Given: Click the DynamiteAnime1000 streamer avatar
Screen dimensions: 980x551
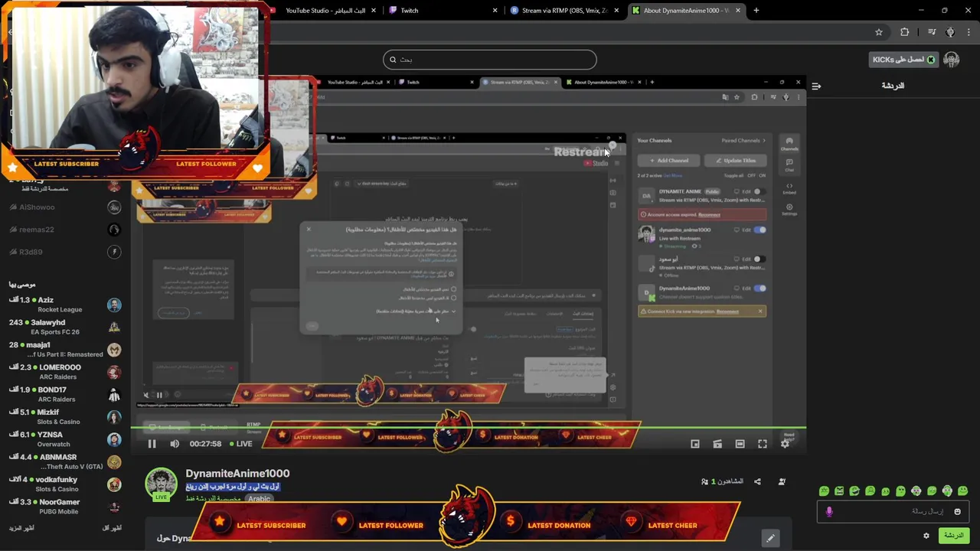Looking at the screenshot, I should coord(161,484).
